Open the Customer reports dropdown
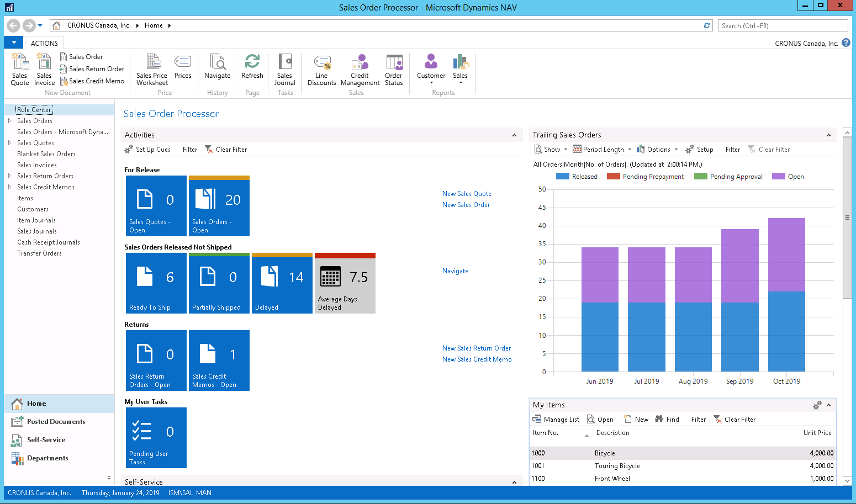Viewport: 856px width, 504px height. [431, 70]
